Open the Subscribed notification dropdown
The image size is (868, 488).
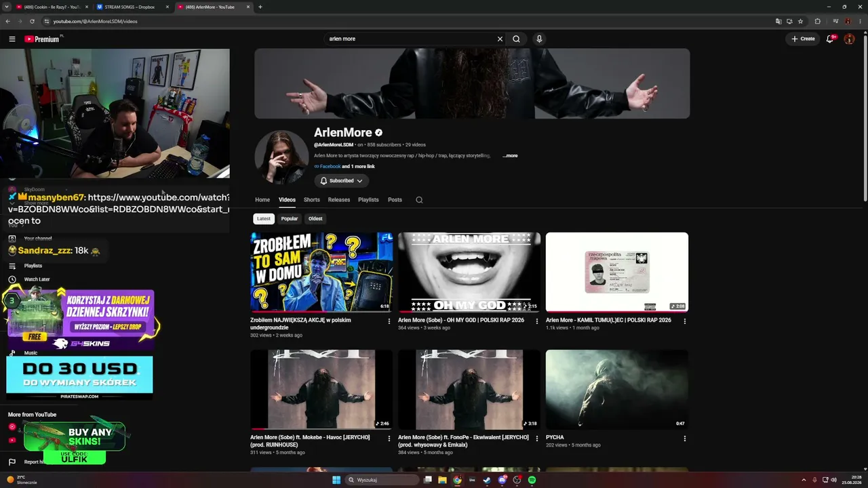pos(342,181)
